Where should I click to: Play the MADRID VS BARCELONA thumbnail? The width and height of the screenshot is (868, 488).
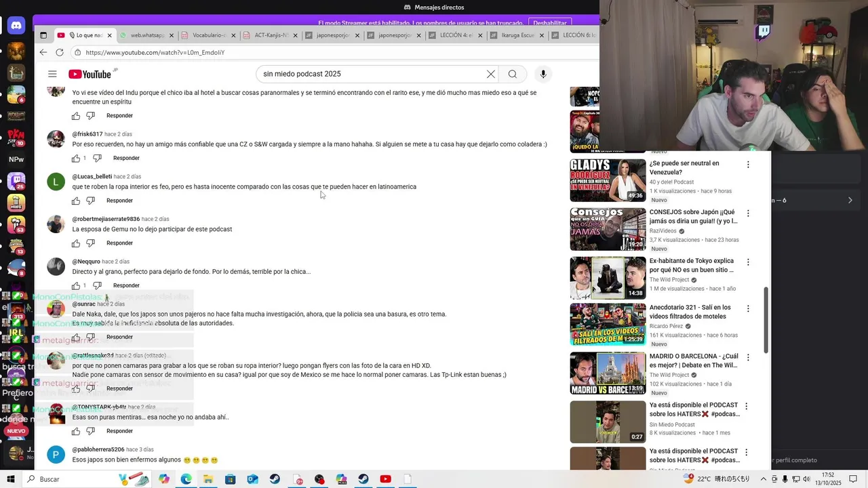coord(608,373)
